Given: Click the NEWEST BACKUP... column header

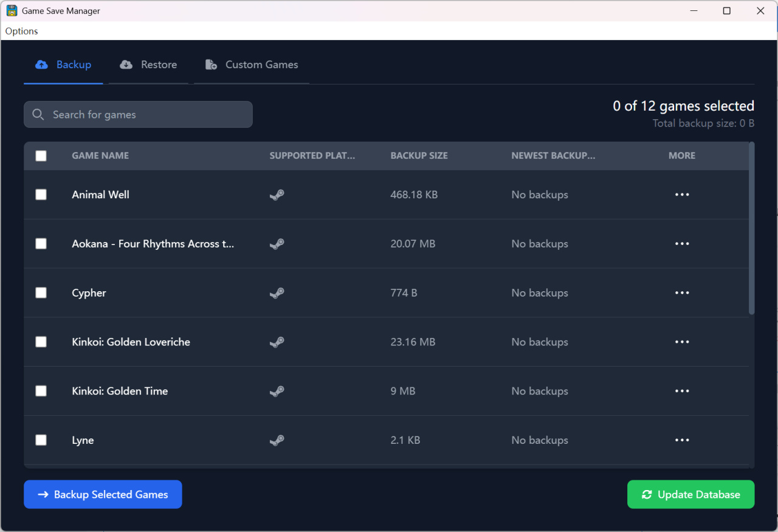Looking at the screenshot, I should [x=554, y=156].
